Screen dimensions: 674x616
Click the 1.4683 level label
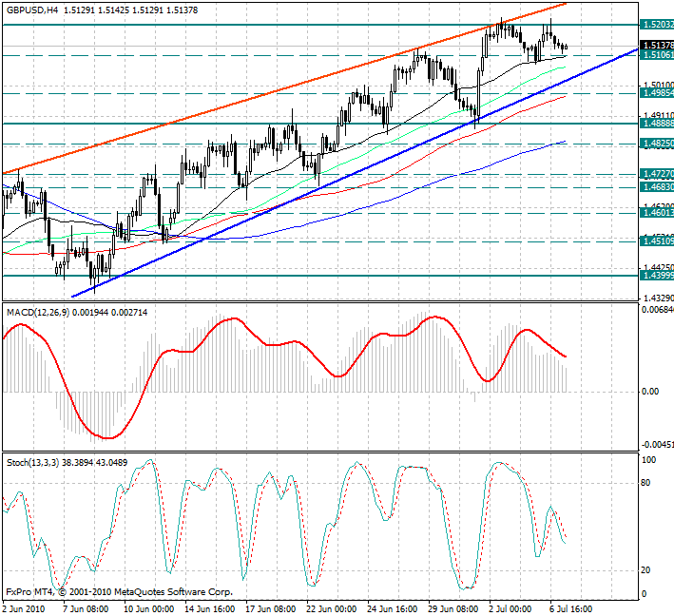[657, 187]
